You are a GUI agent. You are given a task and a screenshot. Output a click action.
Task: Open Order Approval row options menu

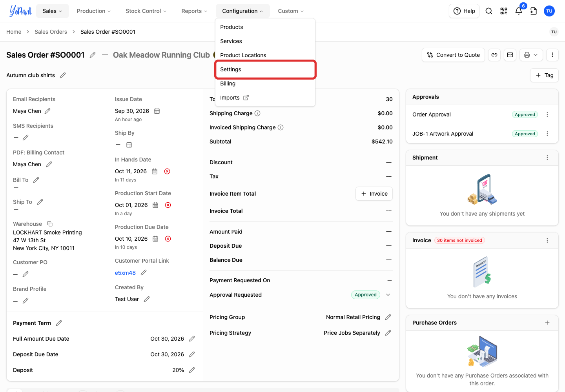[547, 114]
